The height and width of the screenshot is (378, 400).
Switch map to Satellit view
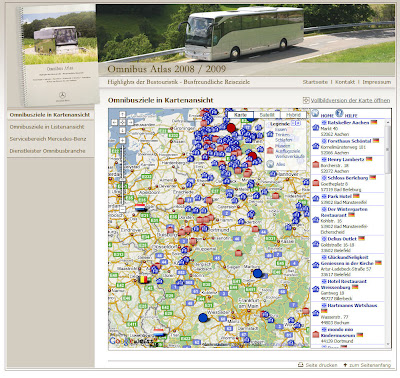pos(267,115)
